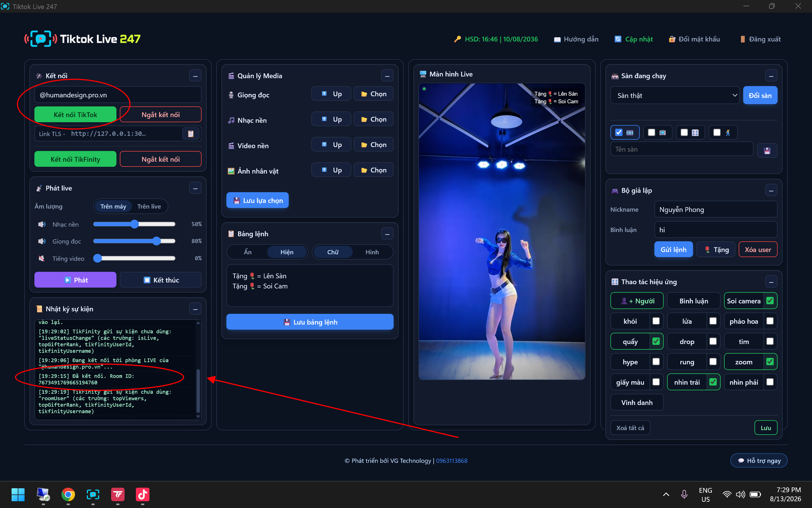Focus the @humandesign.pro.vn username field

[x=118, y=95]
